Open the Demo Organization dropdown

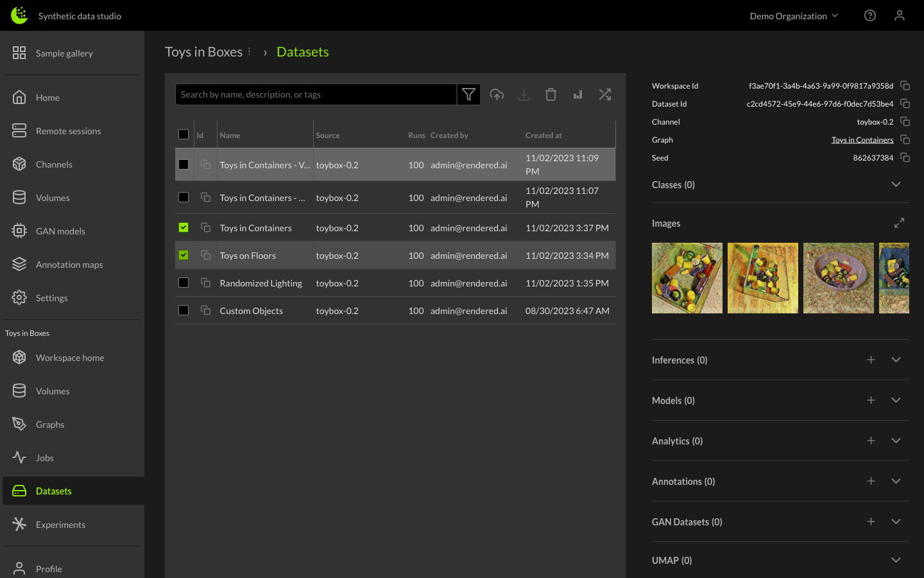pyautogui.click(x=794, y=15)
